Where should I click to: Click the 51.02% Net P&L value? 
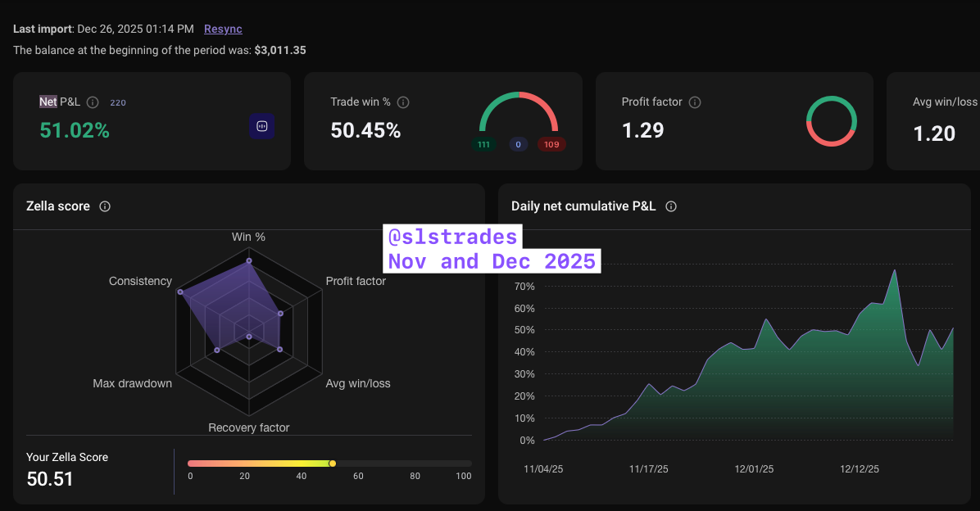coord(75,130)
